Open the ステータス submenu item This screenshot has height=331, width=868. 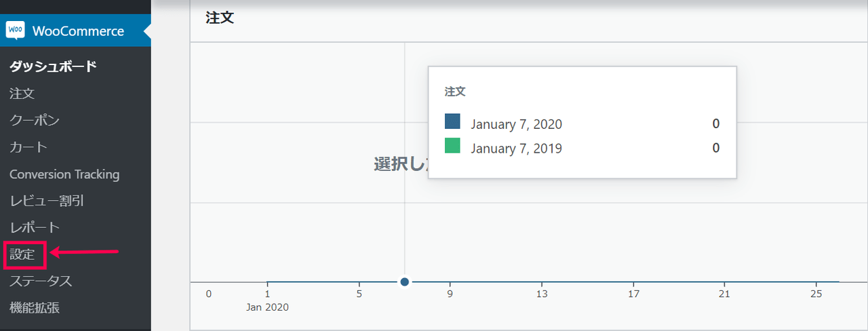coord(41,281)
